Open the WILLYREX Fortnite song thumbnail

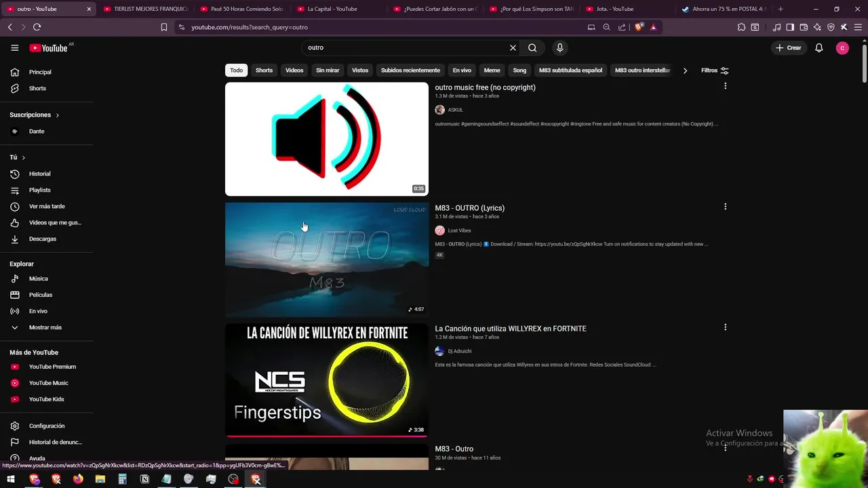tap(327, 380)
